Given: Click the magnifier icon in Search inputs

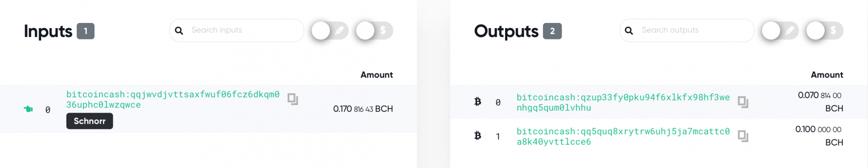Looking at the screenshot, I should pos(179,30).
